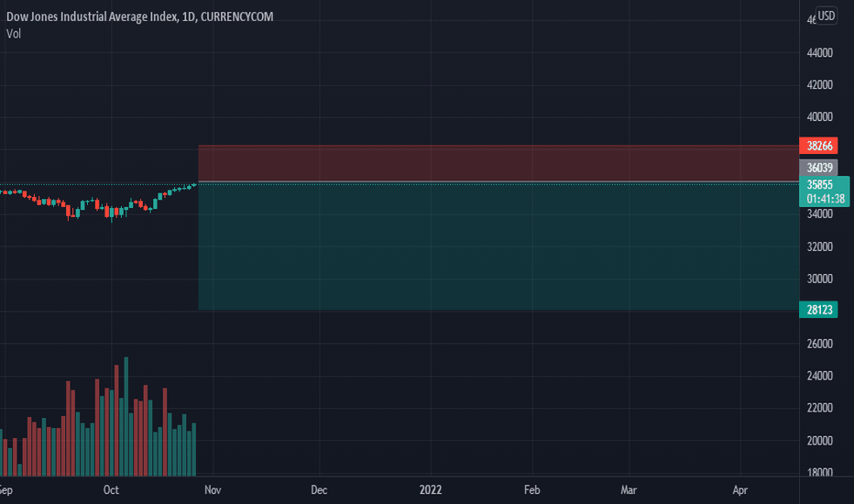Click the USD currency button
854x504 pixels.
pyautogui.click(x=826, y=16)
